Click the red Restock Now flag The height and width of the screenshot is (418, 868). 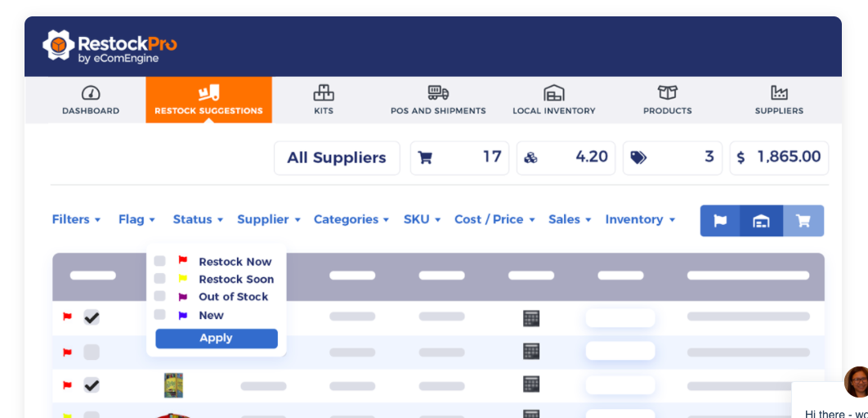click(x=183, y=259)
